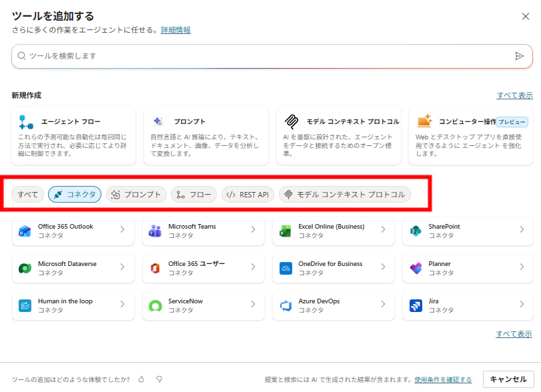Click the Office 365 Outlook connector icon

(x=25, y=231)
